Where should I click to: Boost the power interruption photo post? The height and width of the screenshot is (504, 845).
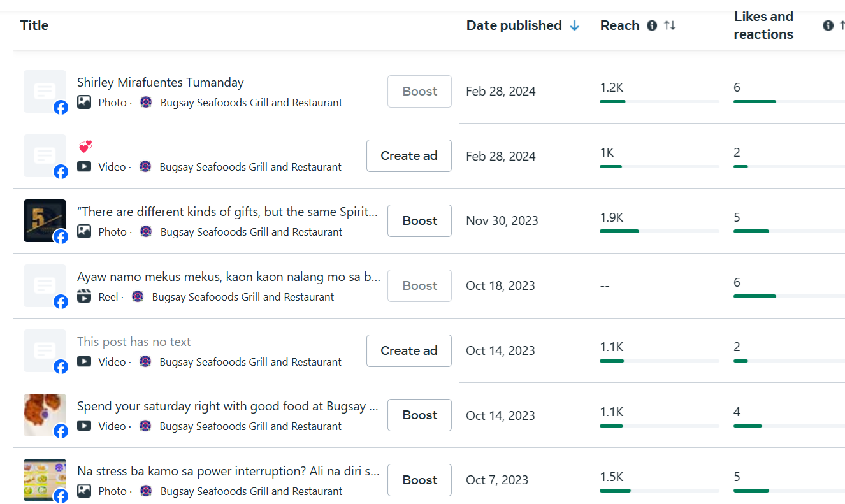click(x=419, y=480)
